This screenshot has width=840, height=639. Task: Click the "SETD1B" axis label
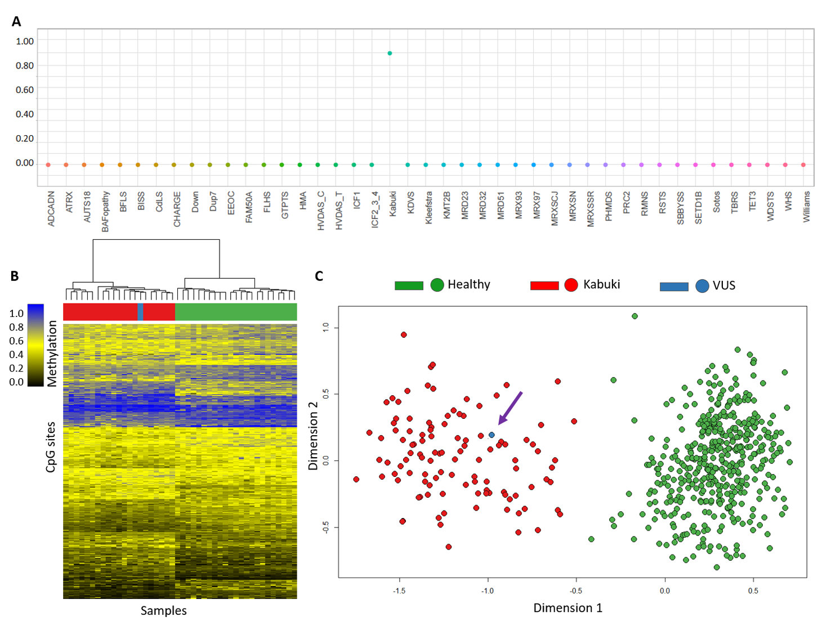[x=699, y=208]
